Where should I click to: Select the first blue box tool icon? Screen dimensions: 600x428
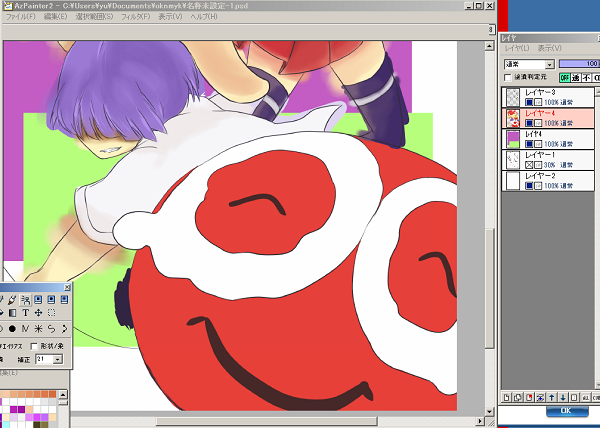[38, 299]
